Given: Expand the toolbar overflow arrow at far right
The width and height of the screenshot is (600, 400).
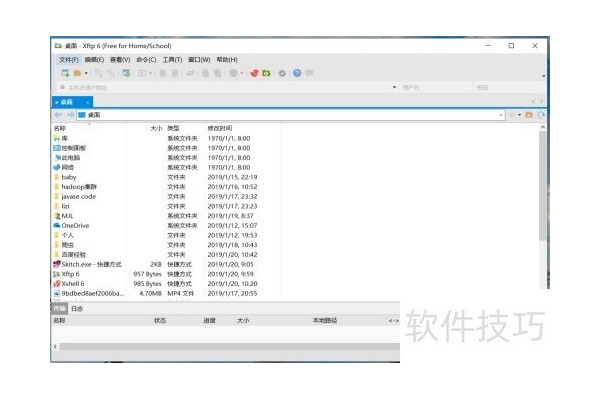Looking at the screenshot, I should tap(543, 76).
